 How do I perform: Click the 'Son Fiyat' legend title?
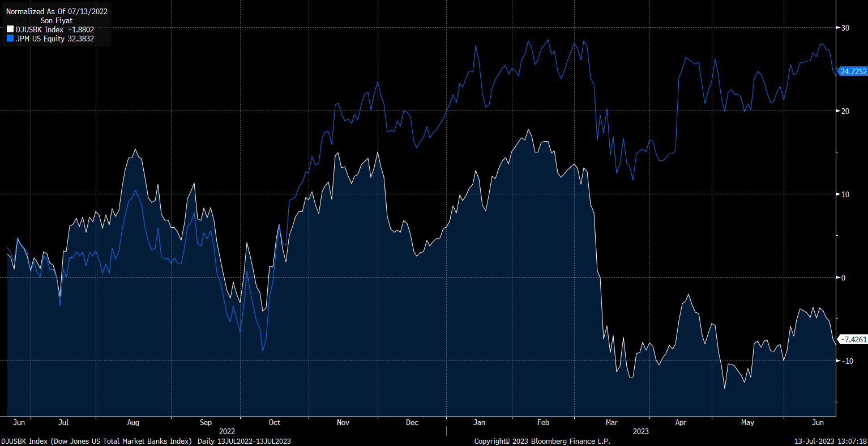[x=57, y=20]
